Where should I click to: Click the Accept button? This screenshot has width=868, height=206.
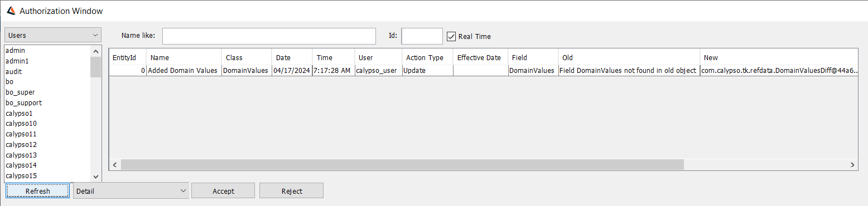223,190
